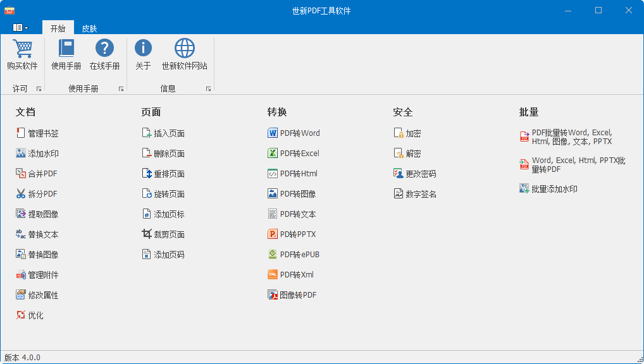The height and width of the screenshot is (364, 644).
Task: Open the 信息 group expander arrow
Action: [x=208, y=88]
